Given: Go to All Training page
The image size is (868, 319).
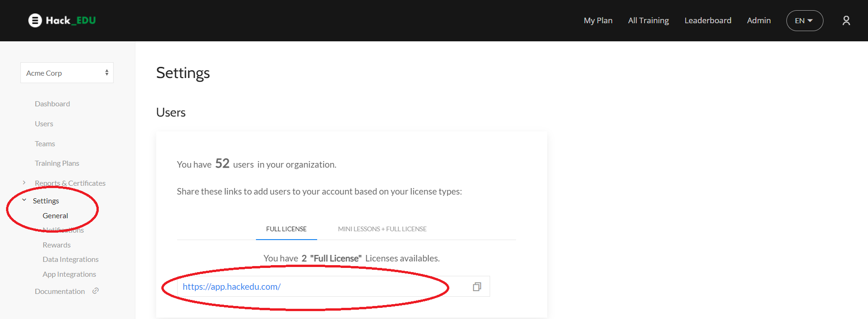Looking at the screenshot, I should pyautogui.click(x=648, y=20).
